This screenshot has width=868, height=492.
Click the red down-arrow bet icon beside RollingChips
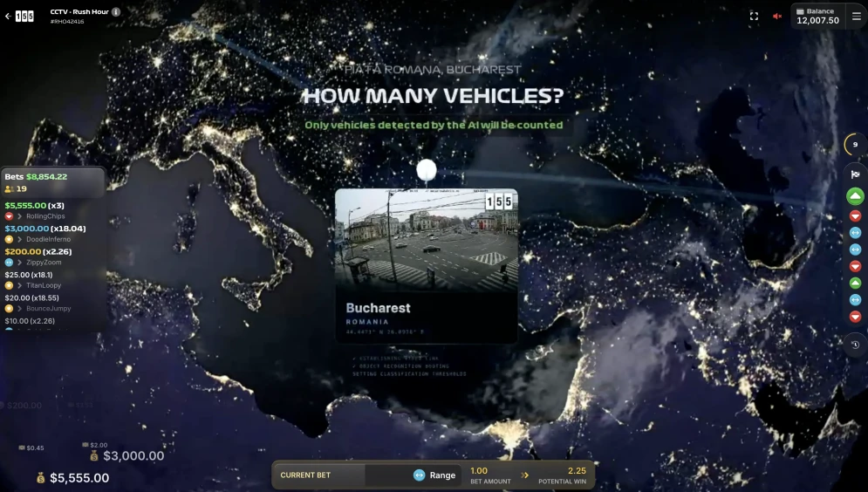click(9, 216)
